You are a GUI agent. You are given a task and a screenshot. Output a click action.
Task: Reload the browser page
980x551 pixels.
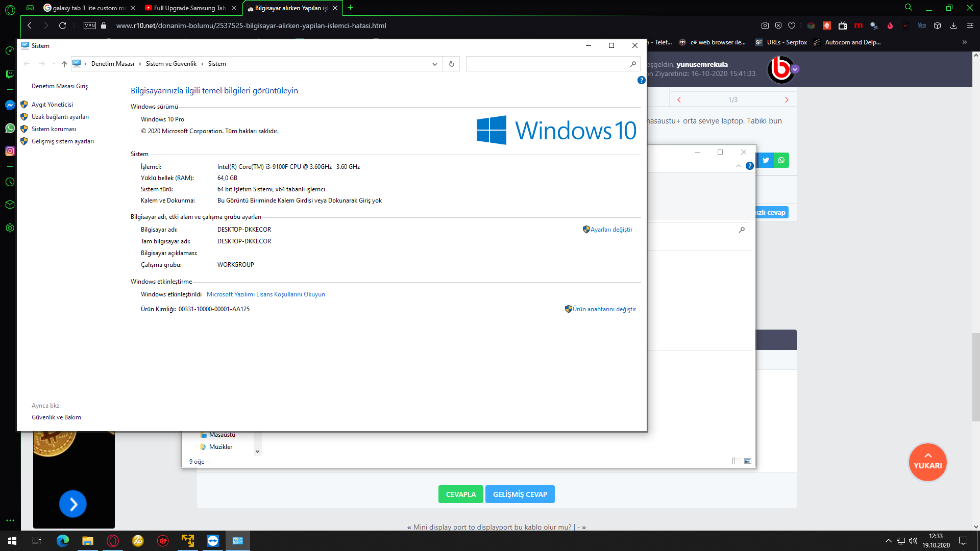point(62,26)
